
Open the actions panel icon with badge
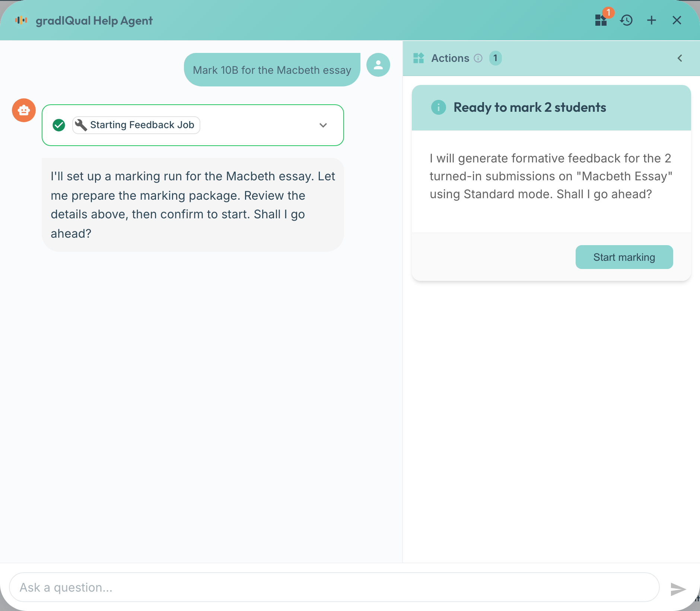point(601,20)
